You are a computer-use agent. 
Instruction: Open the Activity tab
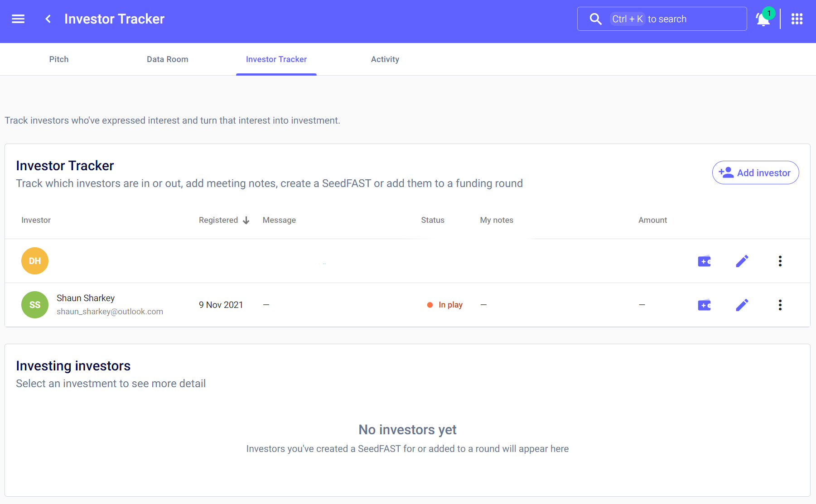click(385, 59)
